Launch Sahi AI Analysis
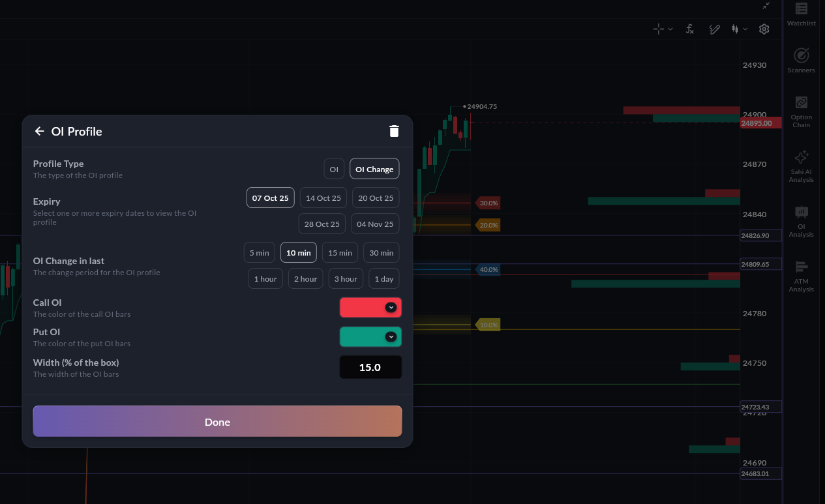Screen dimensions: 825x504 [801, 166]
